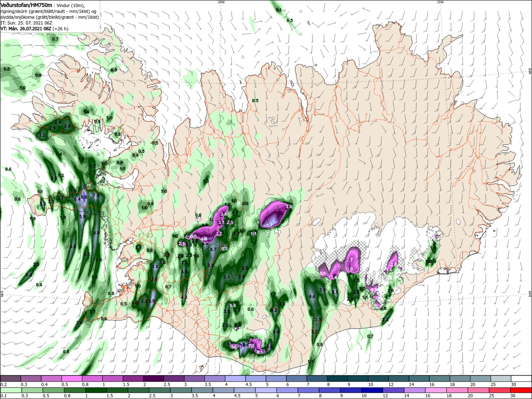Pick the rain legend swatch starting at 0.5

[53, 390]
